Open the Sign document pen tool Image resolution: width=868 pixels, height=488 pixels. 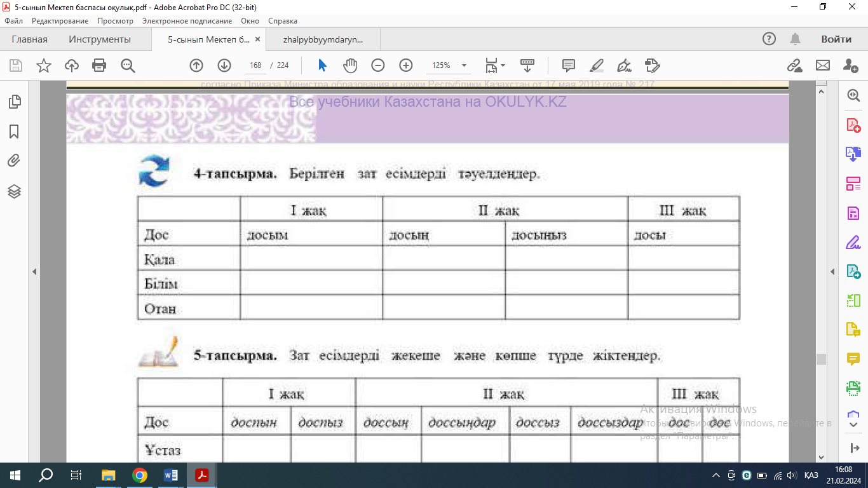pos(625,65)
